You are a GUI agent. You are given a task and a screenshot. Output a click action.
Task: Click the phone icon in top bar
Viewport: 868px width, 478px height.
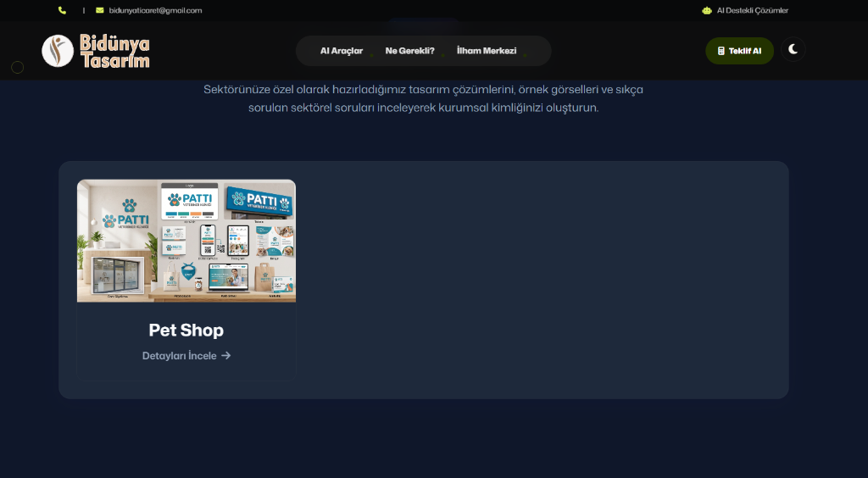(x=62, y=10)
